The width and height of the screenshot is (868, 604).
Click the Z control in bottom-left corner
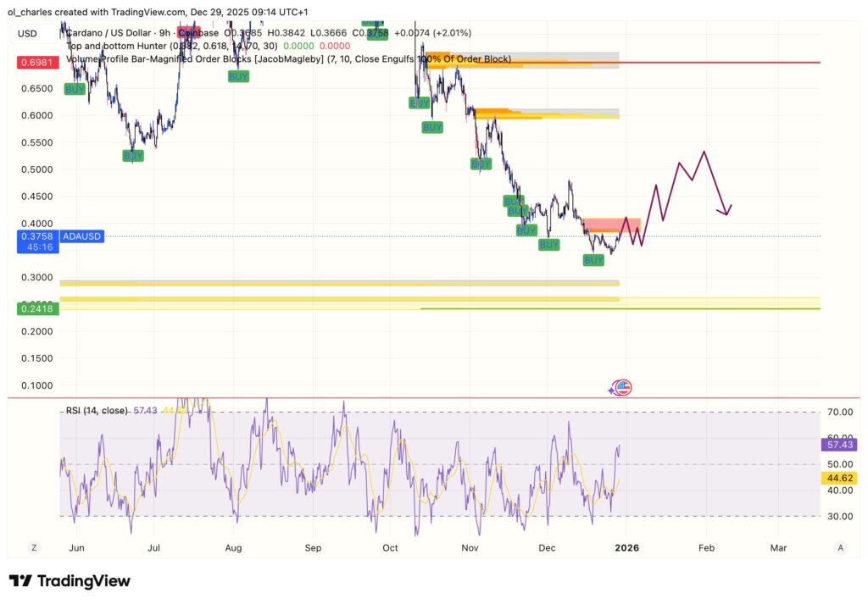33,548
